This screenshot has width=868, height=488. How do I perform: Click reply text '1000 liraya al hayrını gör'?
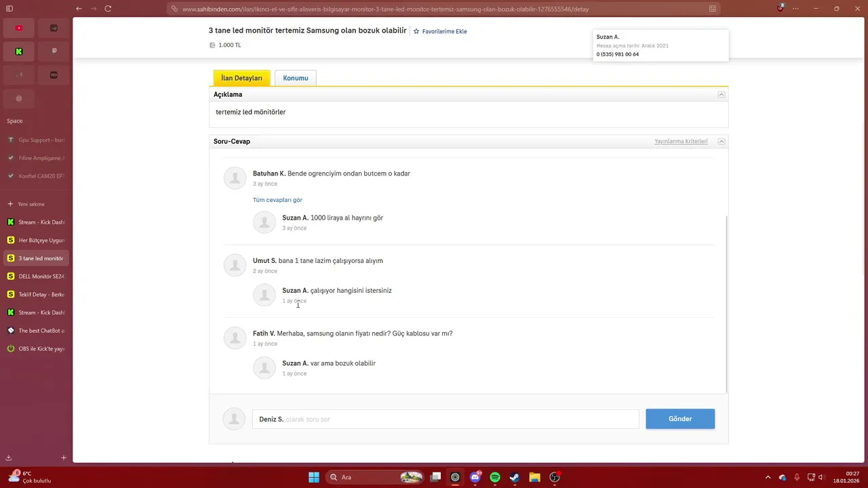(x=347, y=218)
